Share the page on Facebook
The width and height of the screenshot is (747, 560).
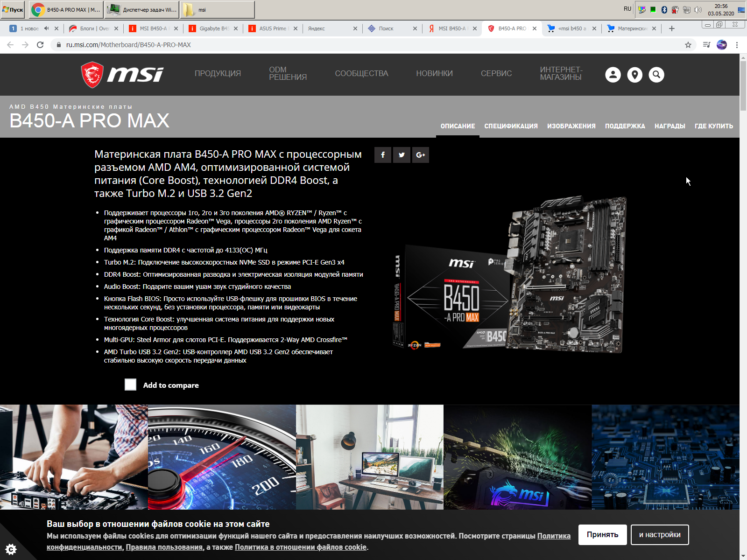[x=383, y=155]
